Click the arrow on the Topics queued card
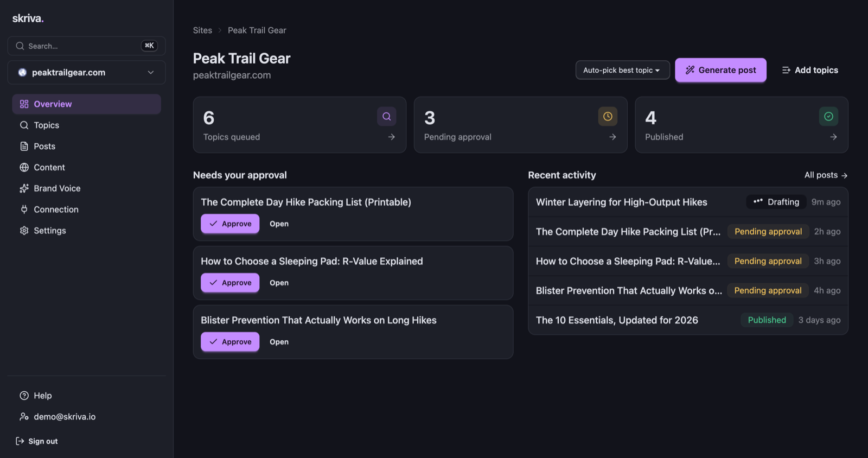Screen dimensions: 868x458 pos(392,137)
